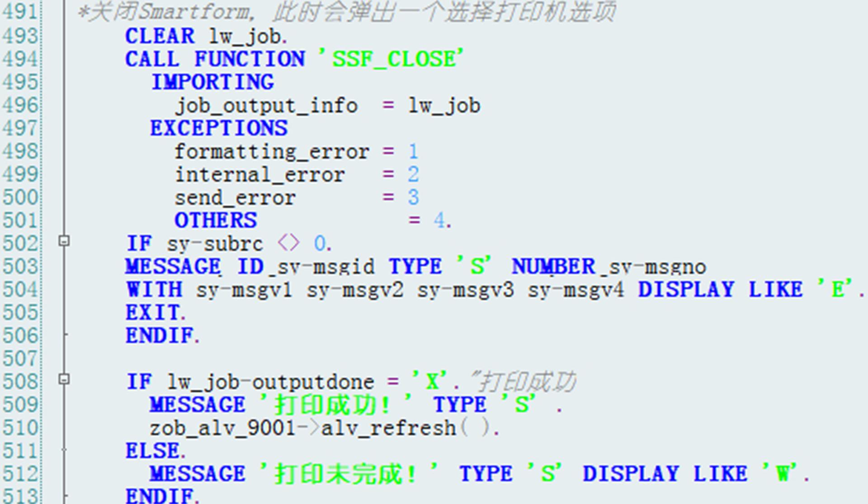Screen dimensions: 868x504
Task: Click the comment on line 491
Action: 346,12
